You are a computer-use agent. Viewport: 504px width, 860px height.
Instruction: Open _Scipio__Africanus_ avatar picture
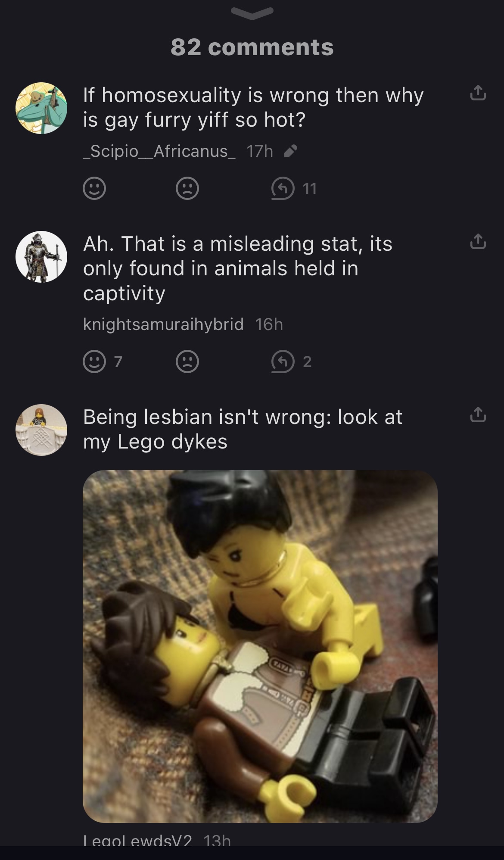[x=41, y=108]
